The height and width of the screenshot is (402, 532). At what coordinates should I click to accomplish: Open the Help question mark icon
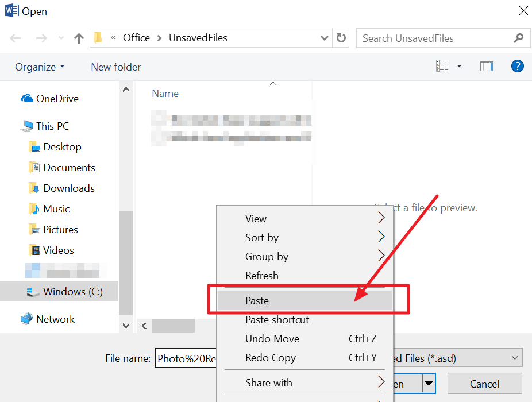pos(517,67)
